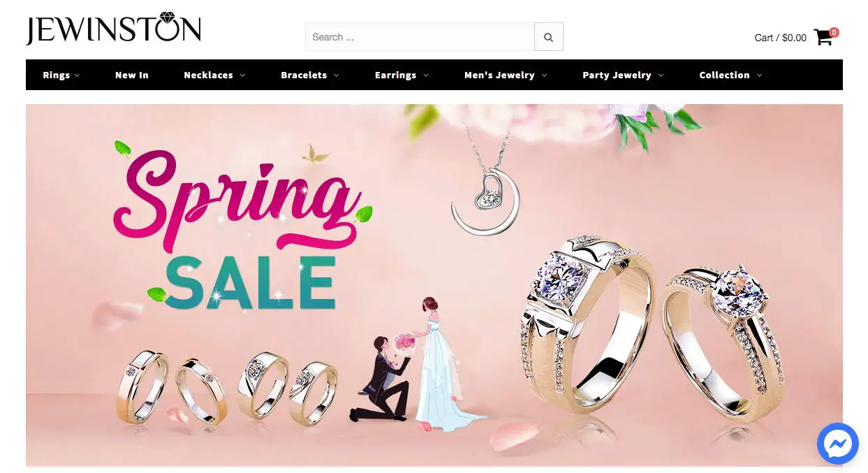The width and height of the screenshot is (868, 473).
Task: Click the moon heart necklace image
Action: [x=486, y=182]
